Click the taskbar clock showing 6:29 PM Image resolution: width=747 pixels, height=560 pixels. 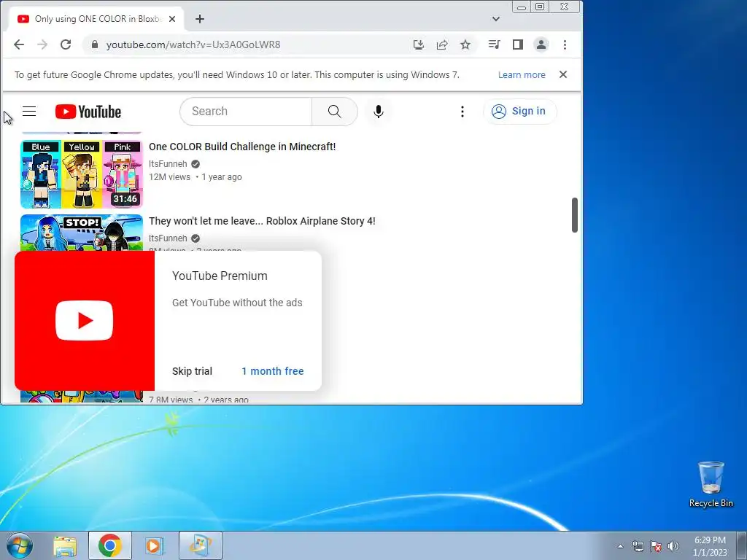tap(710, 545)
